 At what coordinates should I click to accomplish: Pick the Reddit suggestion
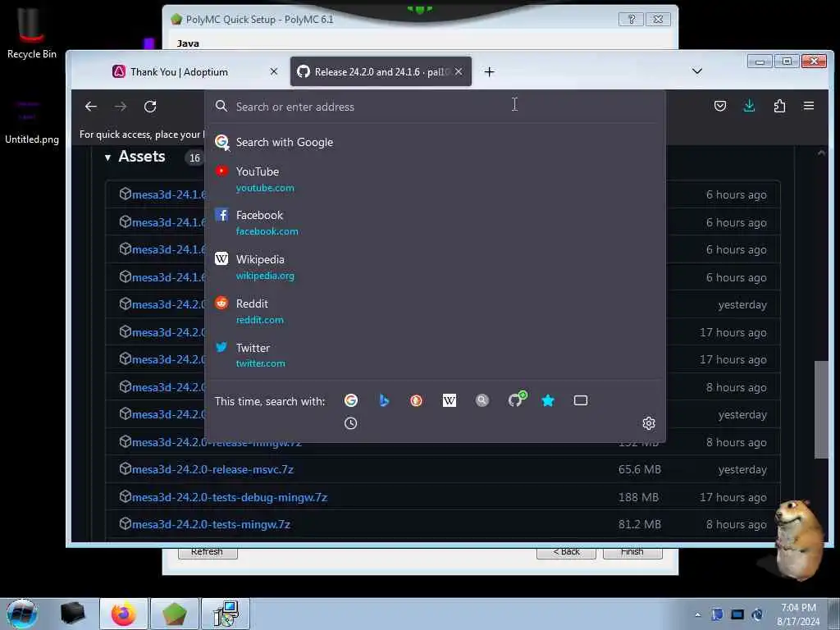coord(435,311)
